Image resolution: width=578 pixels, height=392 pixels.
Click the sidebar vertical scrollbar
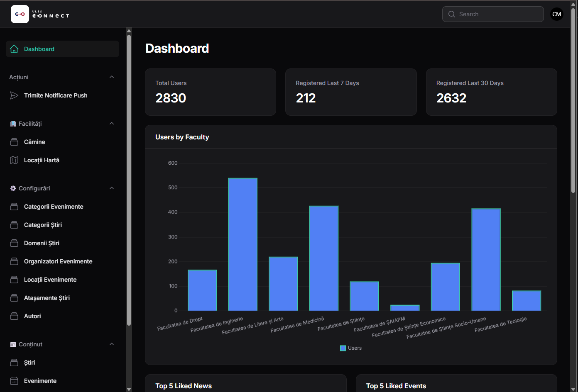pos(129,180)
